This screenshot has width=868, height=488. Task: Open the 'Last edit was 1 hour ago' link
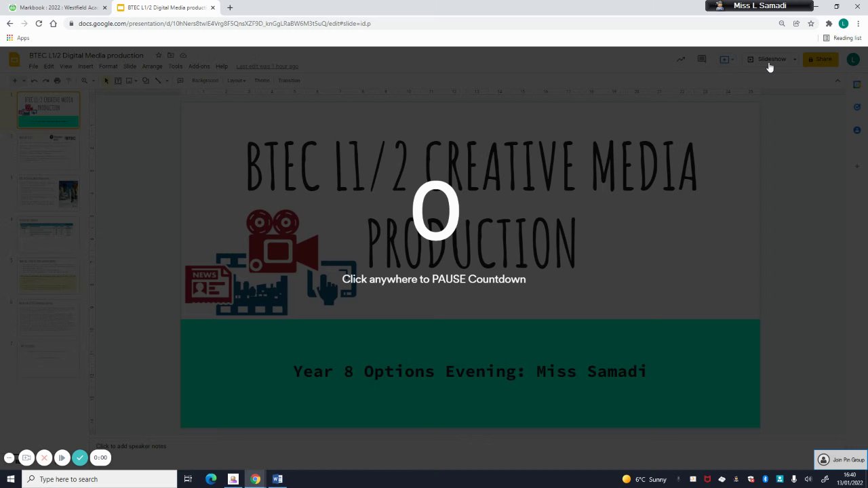[267, 66]
